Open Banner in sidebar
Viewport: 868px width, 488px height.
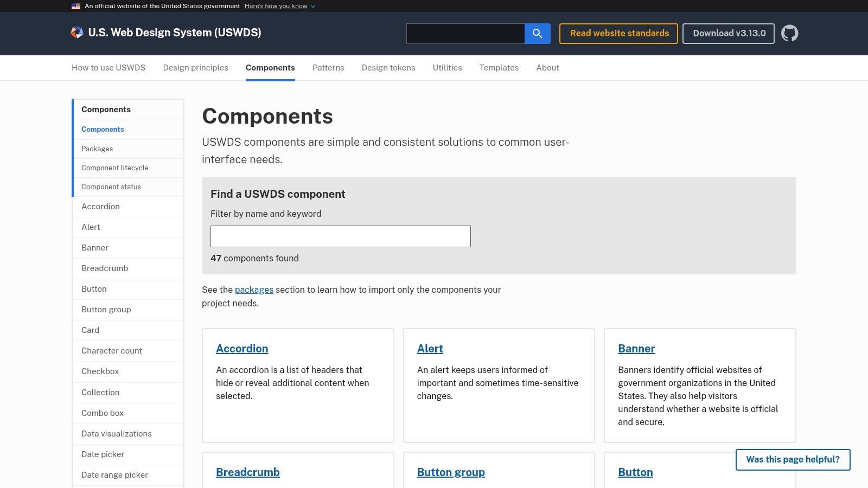coord(128,248)
